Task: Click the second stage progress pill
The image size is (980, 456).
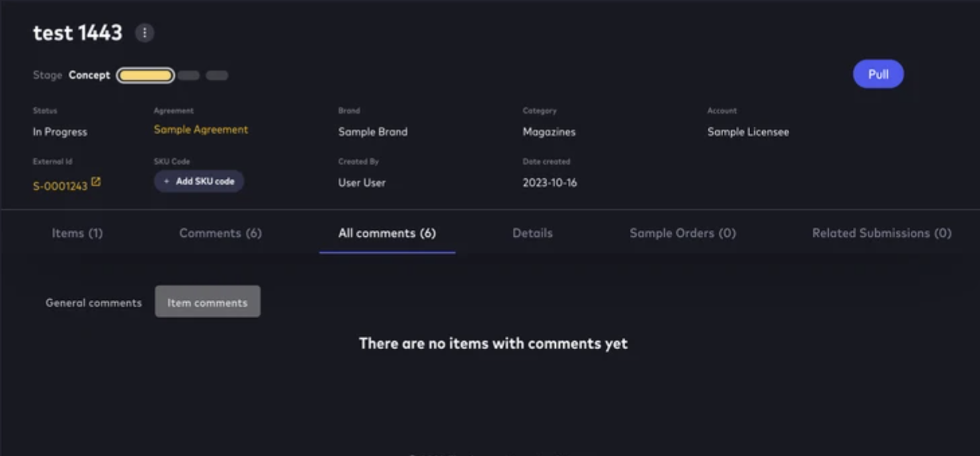Action: pyautogui.click(x=189, y=75)
